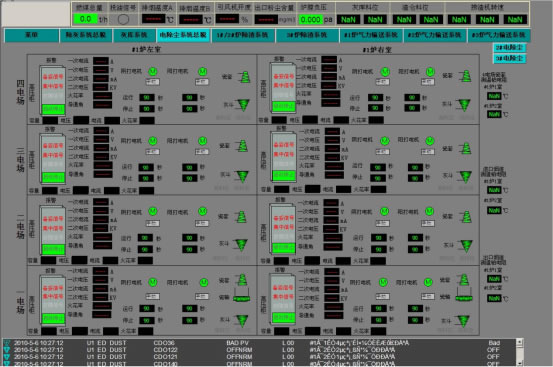The height and width of the screenshot is (367, 553).
Task: Toggle green status button of 一电场 left cabinet
Action: click(53, 318)
